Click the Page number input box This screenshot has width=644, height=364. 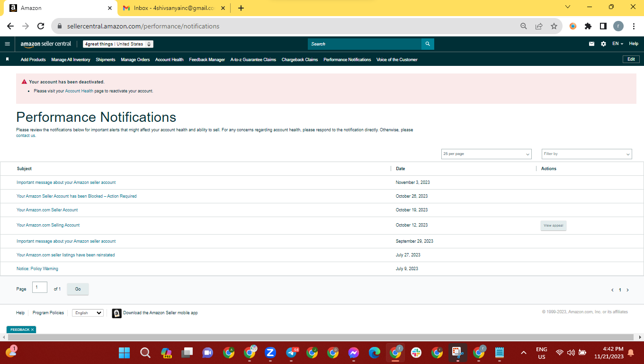click(40, 287)
